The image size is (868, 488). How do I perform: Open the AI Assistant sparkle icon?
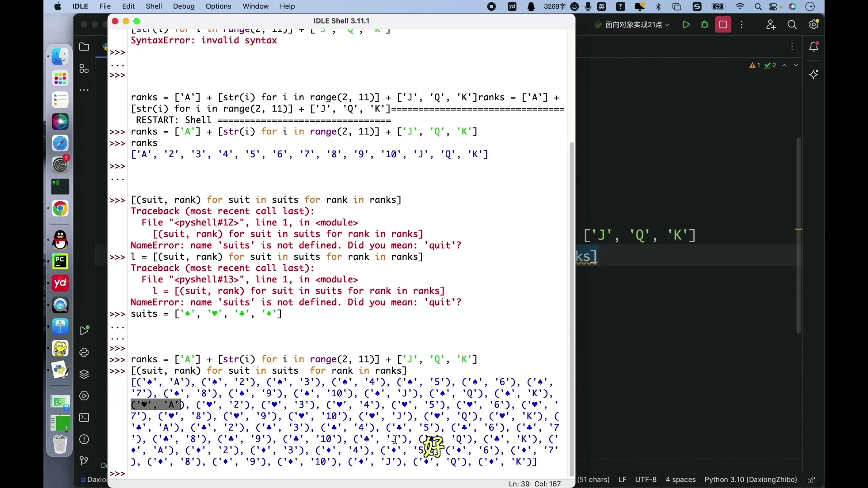point(814,74)
